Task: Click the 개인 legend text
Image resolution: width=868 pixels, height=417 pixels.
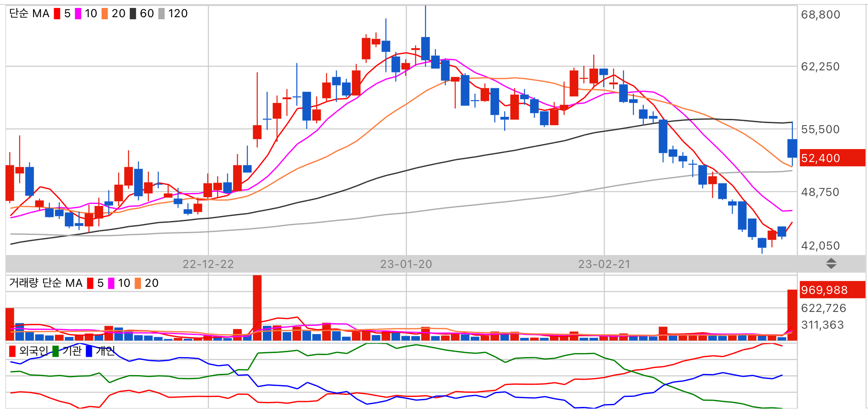Action: click(105, 351)
